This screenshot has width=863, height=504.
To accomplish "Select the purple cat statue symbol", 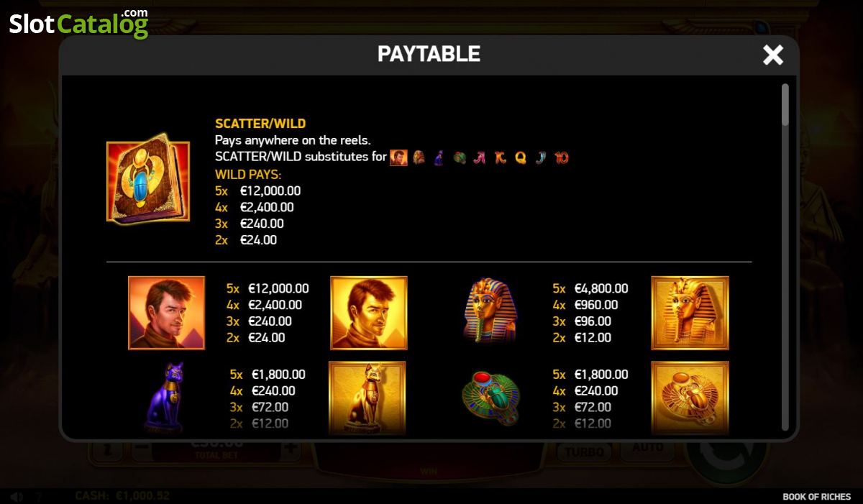I will [x=166, y=398].
